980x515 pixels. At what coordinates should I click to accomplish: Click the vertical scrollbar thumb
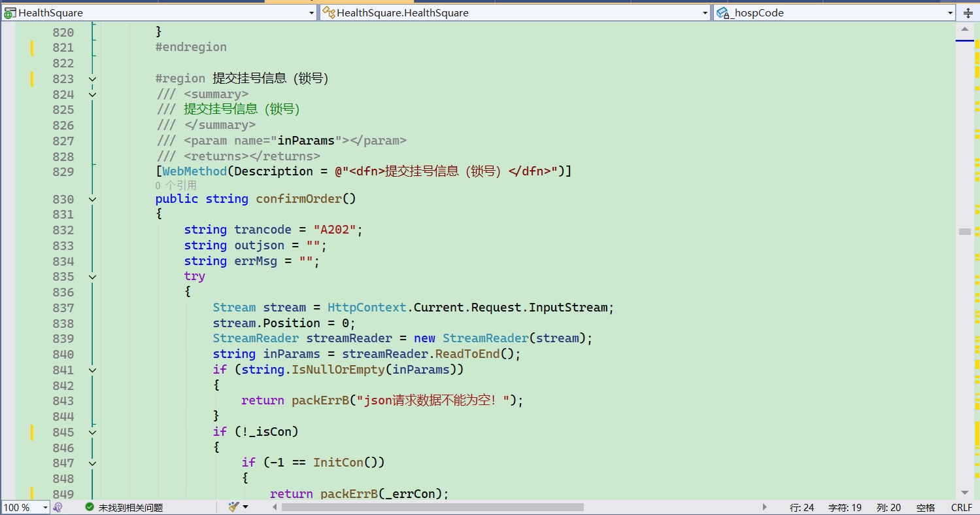pos(964,231)
